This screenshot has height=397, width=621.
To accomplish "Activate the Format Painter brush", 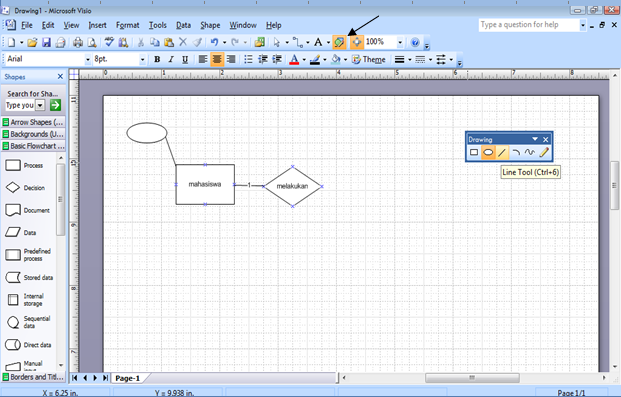I will point(197,42).
